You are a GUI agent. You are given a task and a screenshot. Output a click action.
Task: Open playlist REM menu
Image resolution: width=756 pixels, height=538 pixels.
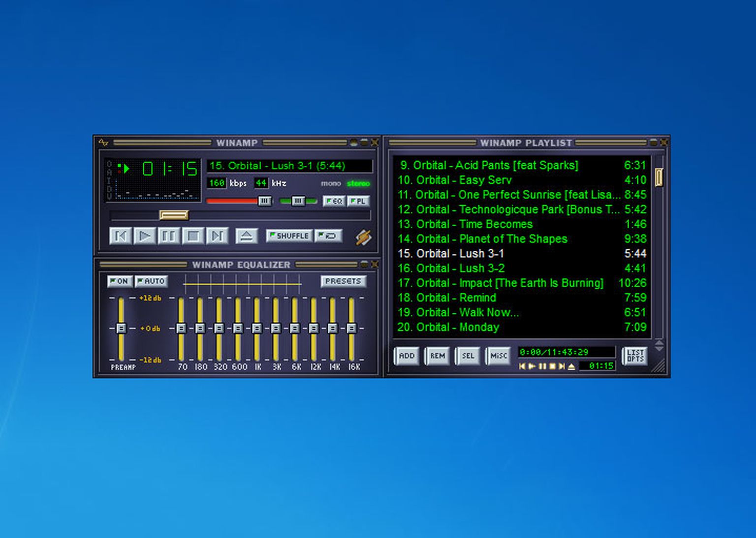(438, 356)
